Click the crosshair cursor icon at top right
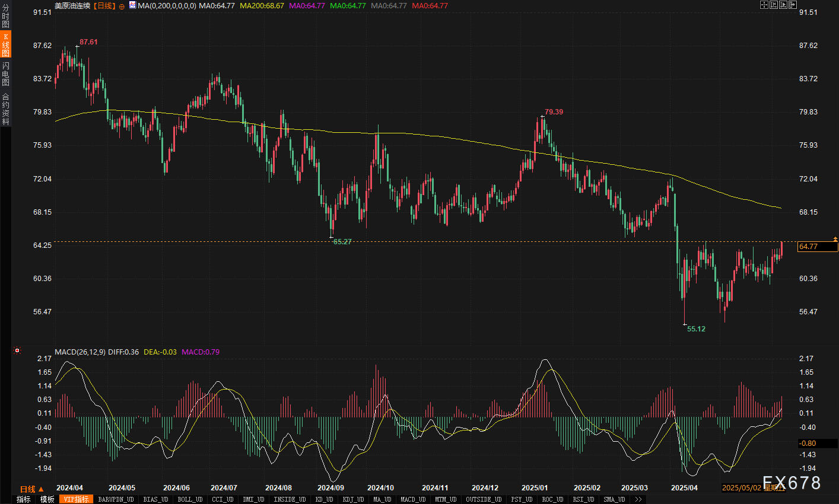The image size is (839, 504). coord(764,5)
